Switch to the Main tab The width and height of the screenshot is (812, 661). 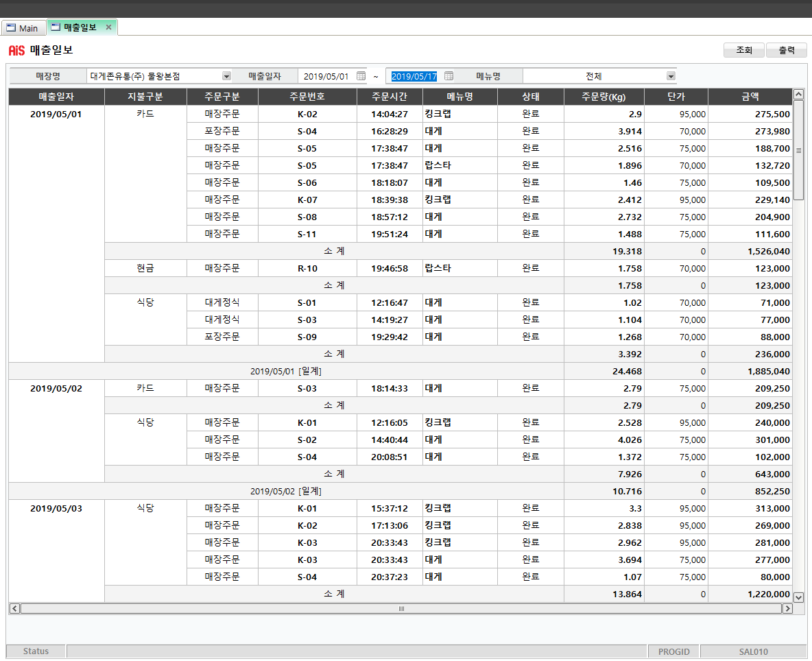pyautogui.click(x=23, y=28)
